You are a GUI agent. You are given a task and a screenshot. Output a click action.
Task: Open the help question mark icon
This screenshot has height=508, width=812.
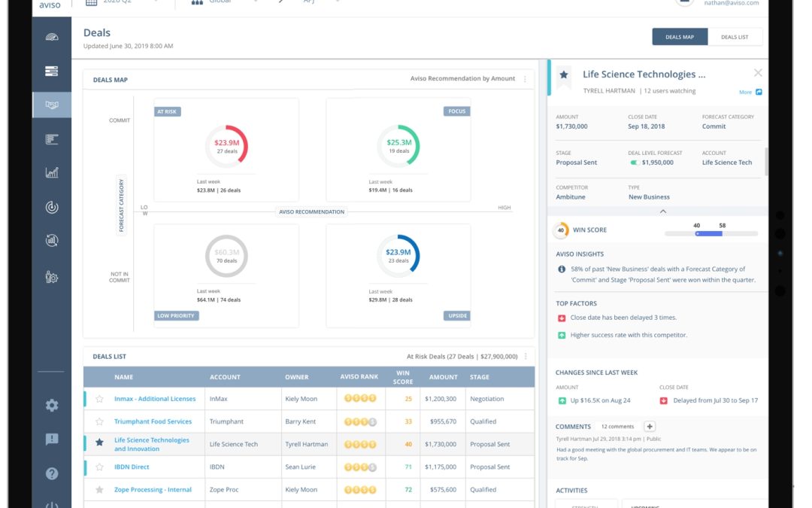(52, 473)
